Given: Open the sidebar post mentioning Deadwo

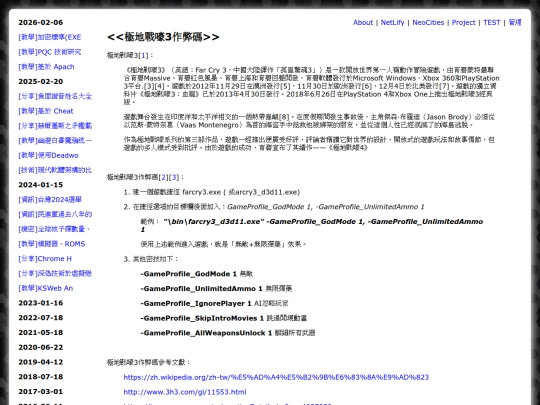Looking at the screenshot, I should (48, 155).
